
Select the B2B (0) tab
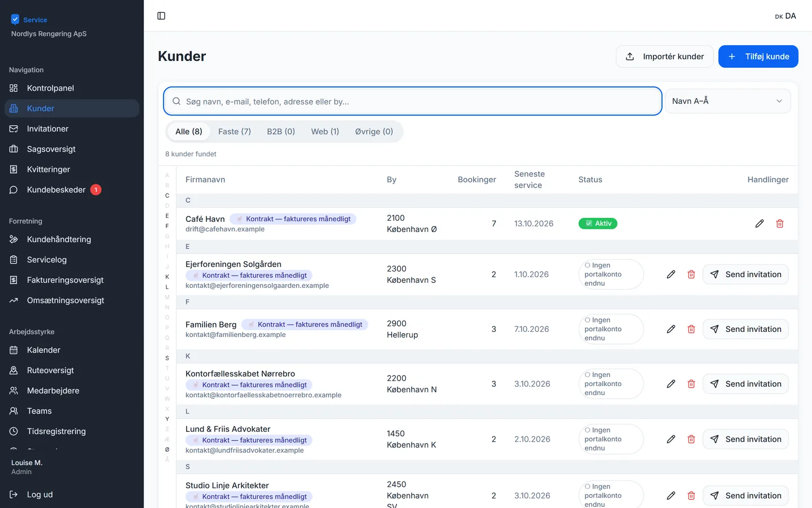pyautogui.click(x=281, y=132)
